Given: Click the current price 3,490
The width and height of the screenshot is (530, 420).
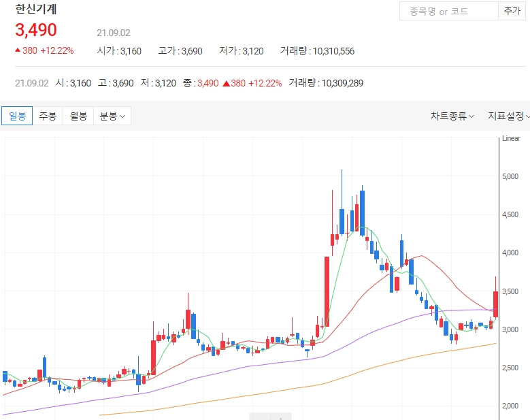Looking at the screenshot, I should (x=36, y=30).
